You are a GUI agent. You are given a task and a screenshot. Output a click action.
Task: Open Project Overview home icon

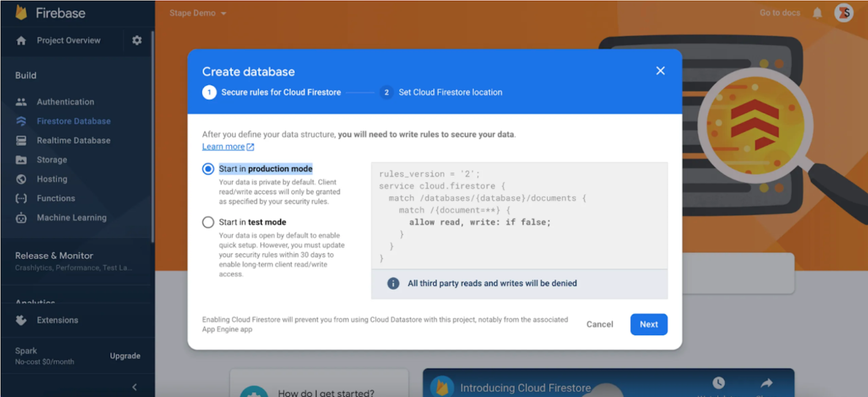(21, 41)
